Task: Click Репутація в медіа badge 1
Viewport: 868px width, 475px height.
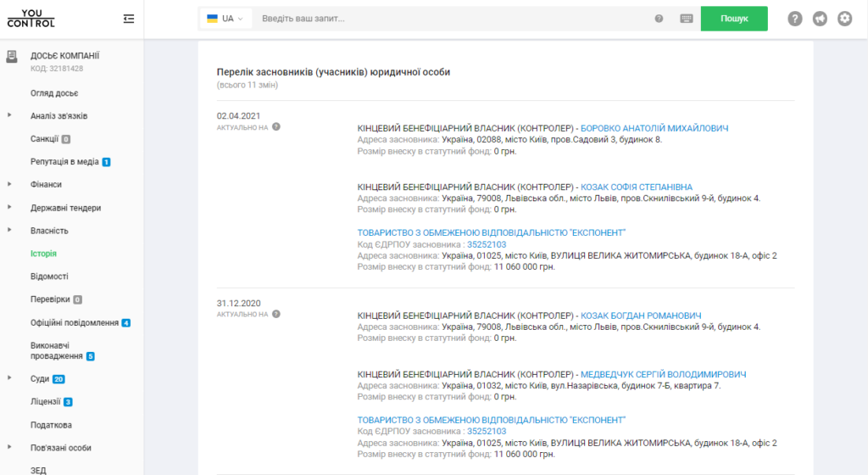Action: click(x=106, y=162)
